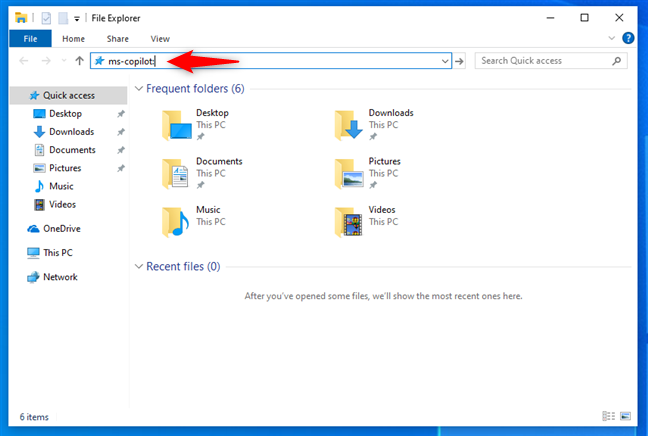Collapse the Recent files section

click(x=139, y=267)
